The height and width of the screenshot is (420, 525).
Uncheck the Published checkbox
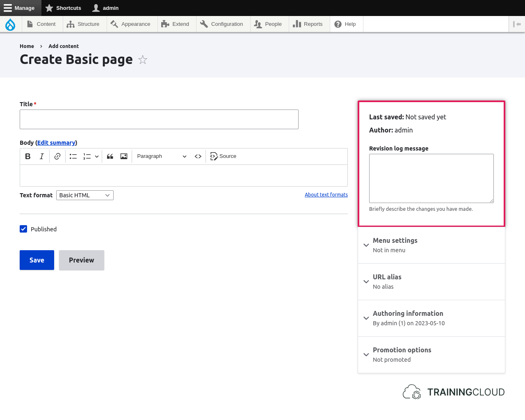click(23, 229)
